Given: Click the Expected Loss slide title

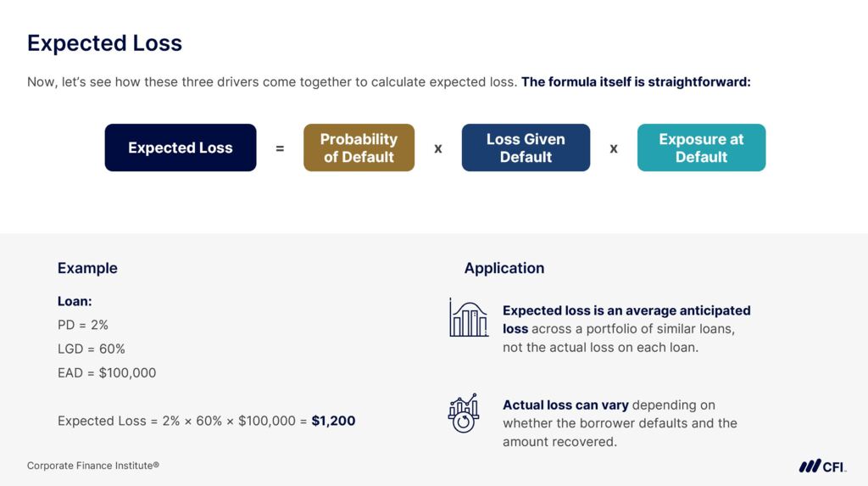Looking at the screenshot, I should pyautogui.click(x=104, y=43).
